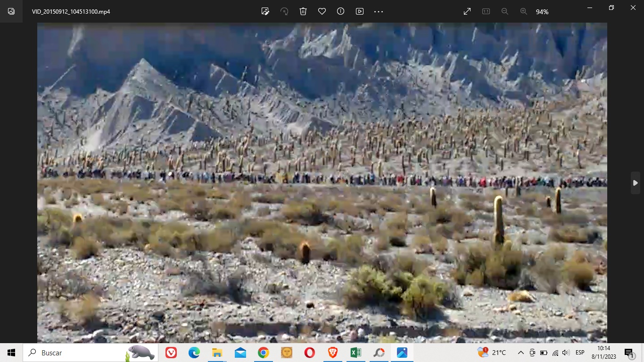The image size is (644, 362).
Task: Switch to the Photos app taskbar icon
Action: (x=402, y=353)
